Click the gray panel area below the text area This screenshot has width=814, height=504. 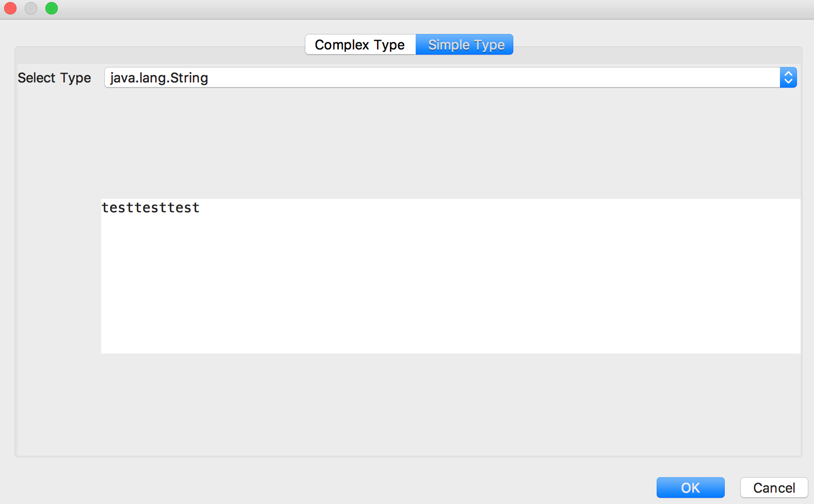pyautogui.click(x=408, y=405)
